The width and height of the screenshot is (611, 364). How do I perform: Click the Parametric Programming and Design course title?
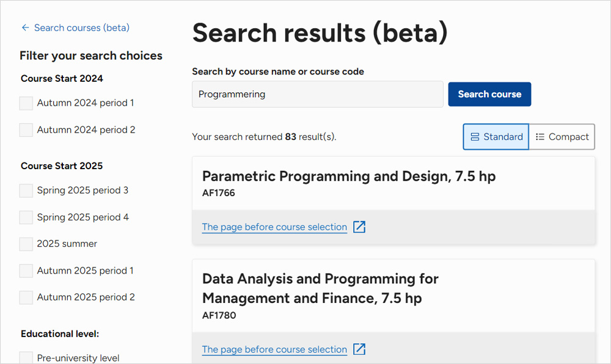tap(348, 177)
